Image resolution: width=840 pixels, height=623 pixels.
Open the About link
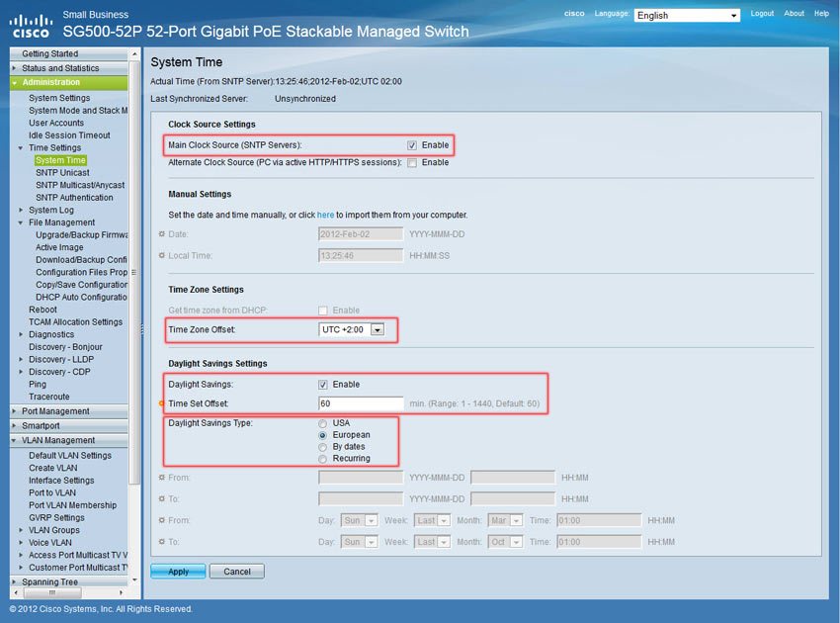tap(794, 14)
